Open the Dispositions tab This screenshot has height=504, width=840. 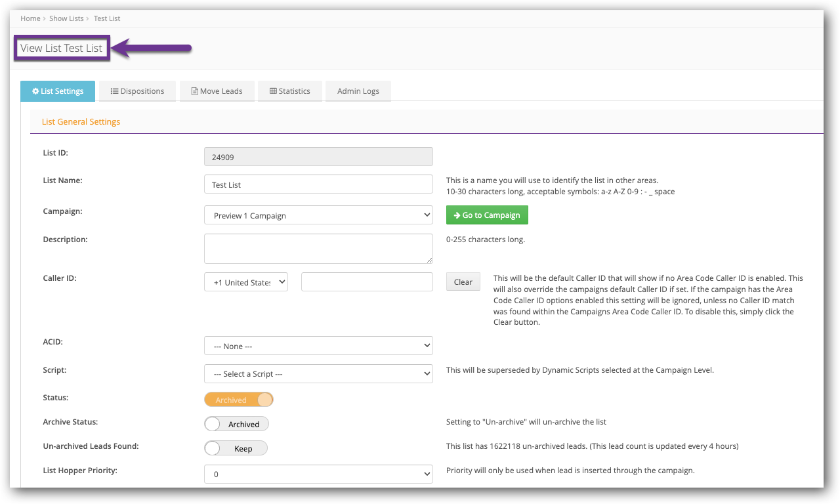point(137,91)
